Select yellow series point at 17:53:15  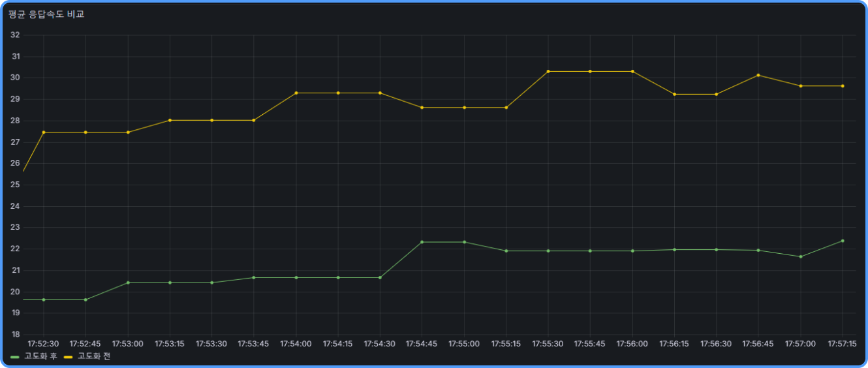point(170,120)
